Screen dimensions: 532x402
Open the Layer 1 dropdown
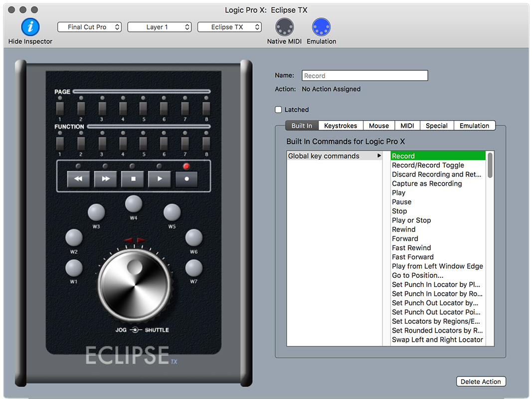click(160, 27)
